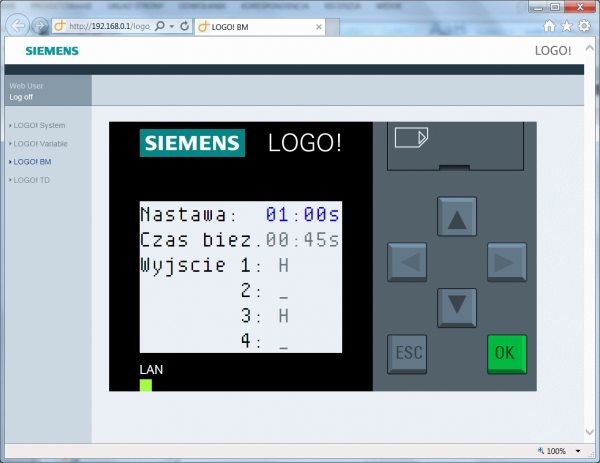
Task: Click the output 3 state H
Action: [284, 316]
